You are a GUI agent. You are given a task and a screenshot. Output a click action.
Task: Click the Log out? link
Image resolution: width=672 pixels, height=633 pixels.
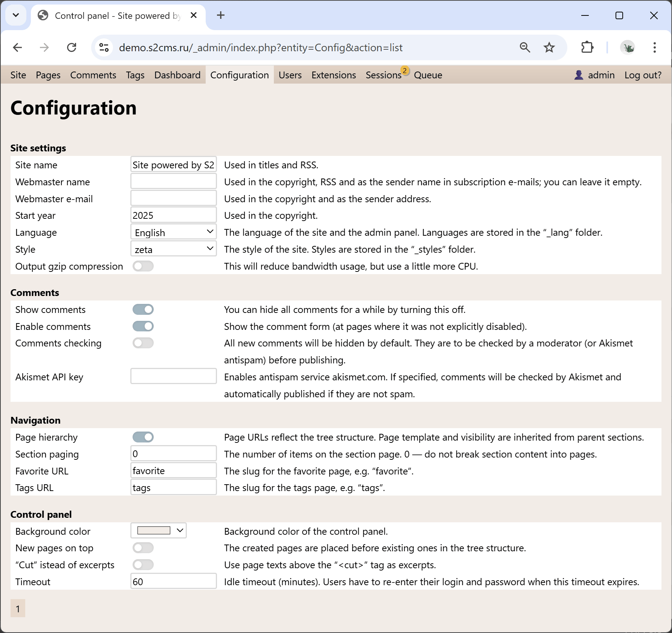pyautogui.click(x=643, y=75)
